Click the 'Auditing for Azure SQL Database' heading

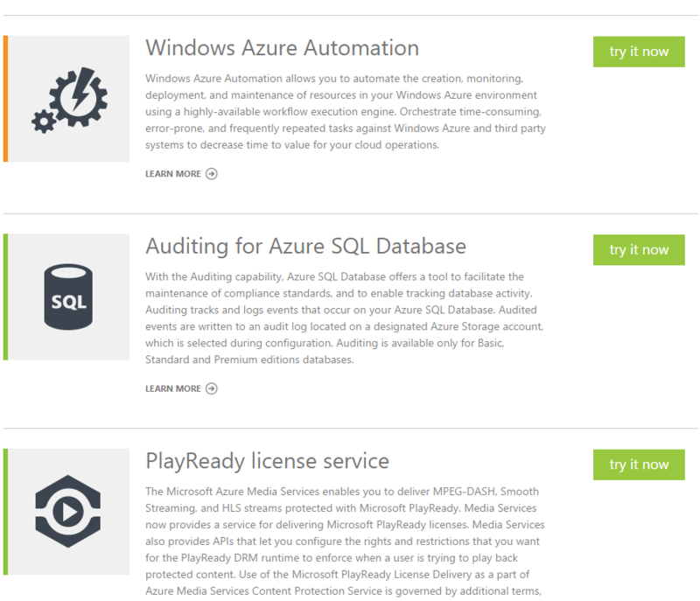coord(305,247)
